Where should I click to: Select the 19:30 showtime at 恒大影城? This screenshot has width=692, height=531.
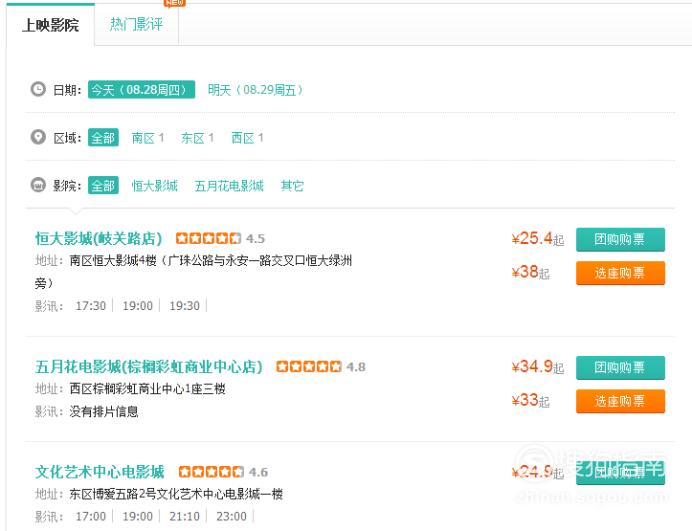tap(184, 305)
